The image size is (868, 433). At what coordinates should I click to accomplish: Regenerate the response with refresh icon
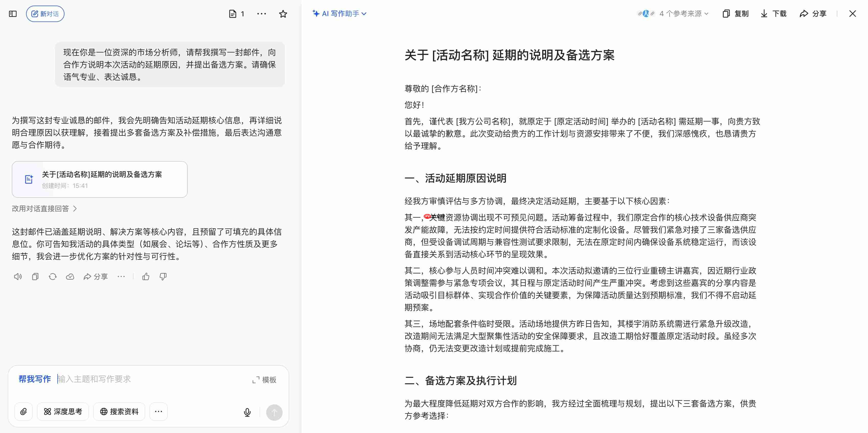coord(53,277)
